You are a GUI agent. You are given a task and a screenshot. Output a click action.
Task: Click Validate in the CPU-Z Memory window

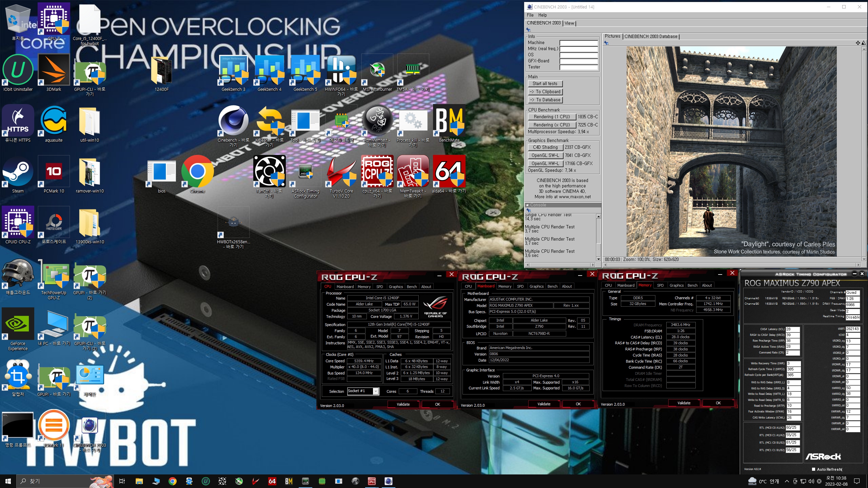[684, 403]
